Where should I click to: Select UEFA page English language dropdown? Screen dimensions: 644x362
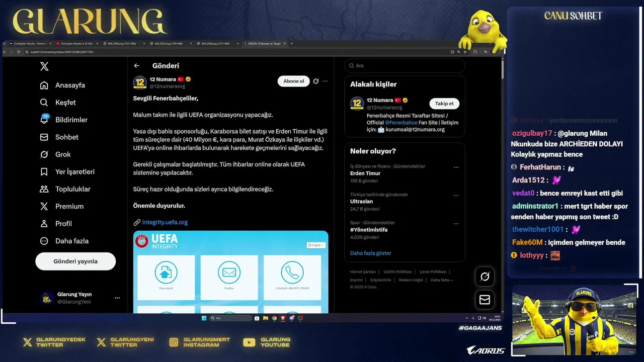click(x=316, y=245)
